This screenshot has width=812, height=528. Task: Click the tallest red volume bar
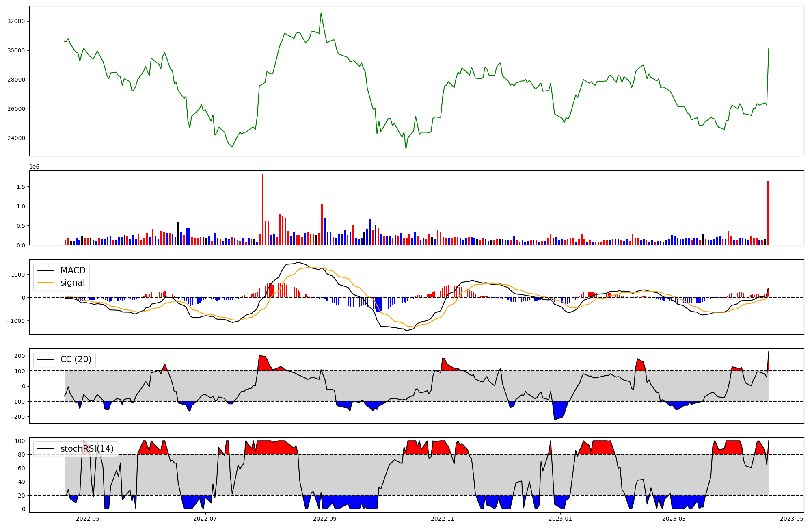point(263,209)
